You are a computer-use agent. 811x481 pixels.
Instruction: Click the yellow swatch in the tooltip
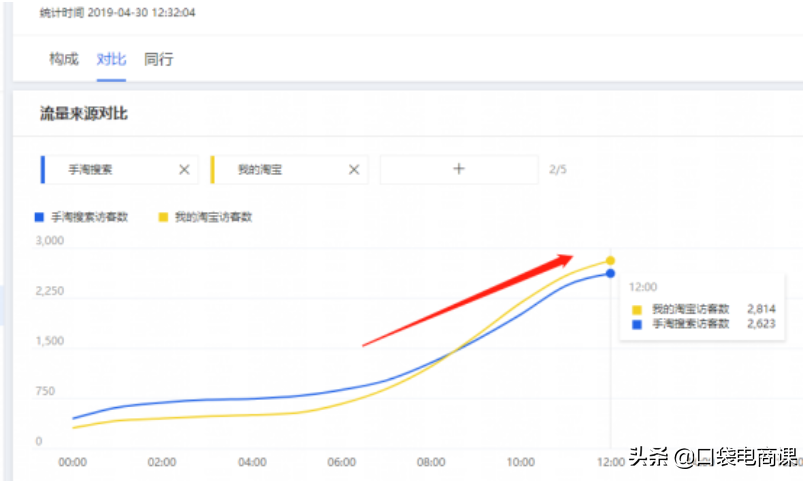(637, 310)
